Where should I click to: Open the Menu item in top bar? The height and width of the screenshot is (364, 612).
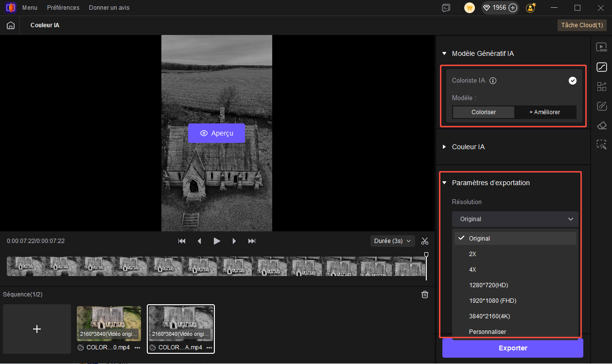30,7
